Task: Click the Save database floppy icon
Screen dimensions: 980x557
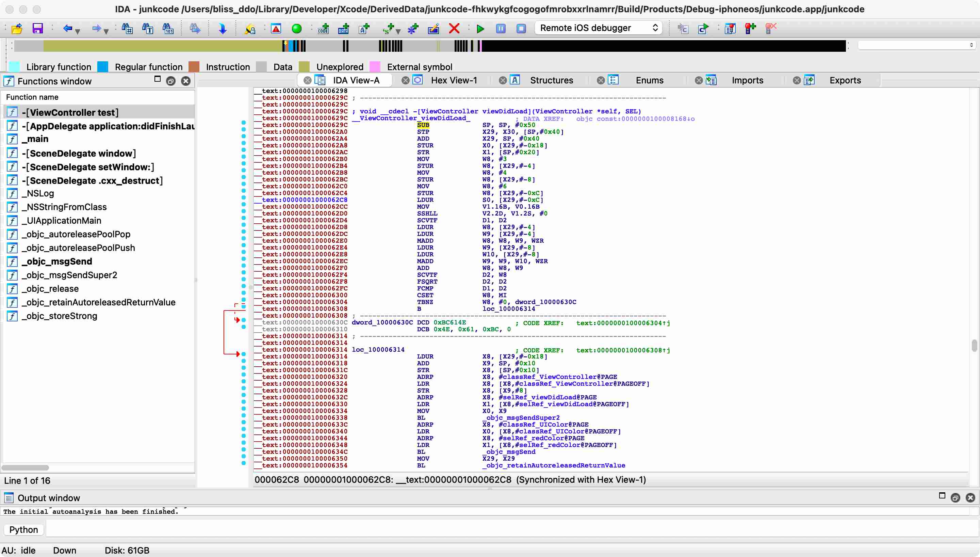Action: tap(37, 29)
